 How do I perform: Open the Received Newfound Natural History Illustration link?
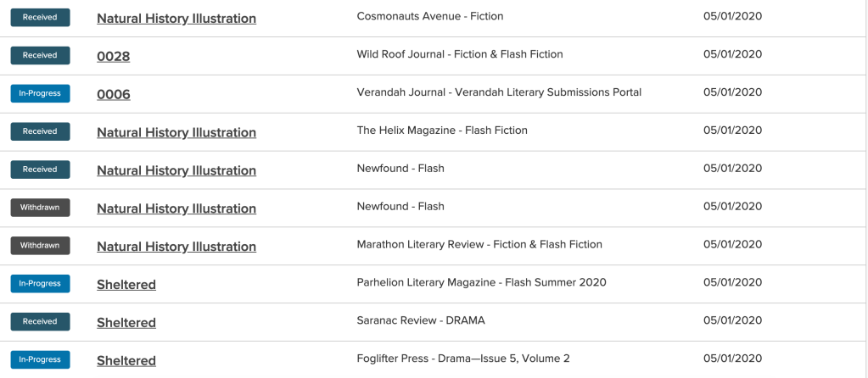pyautogui.click(x=176, y=171)
